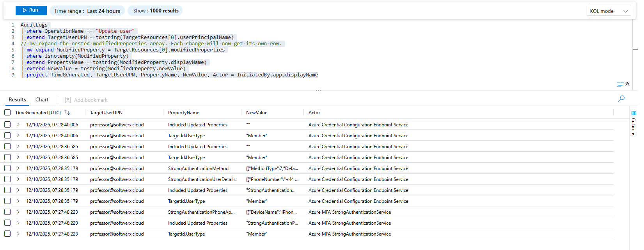Check the row with StrongAuthenticationMethod
The image size is (644, 250).
click(x=7, y=168)
